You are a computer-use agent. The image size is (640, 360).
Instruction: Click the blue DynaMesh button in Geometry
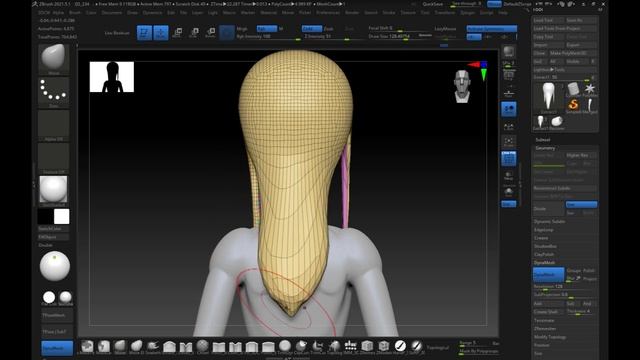(549, 275)
